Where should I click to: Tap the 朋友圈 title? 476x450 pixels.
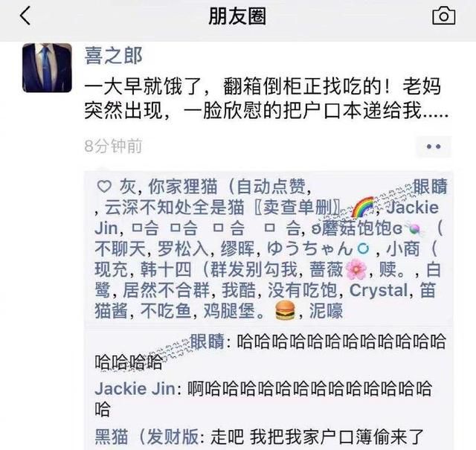coord(237,16)
